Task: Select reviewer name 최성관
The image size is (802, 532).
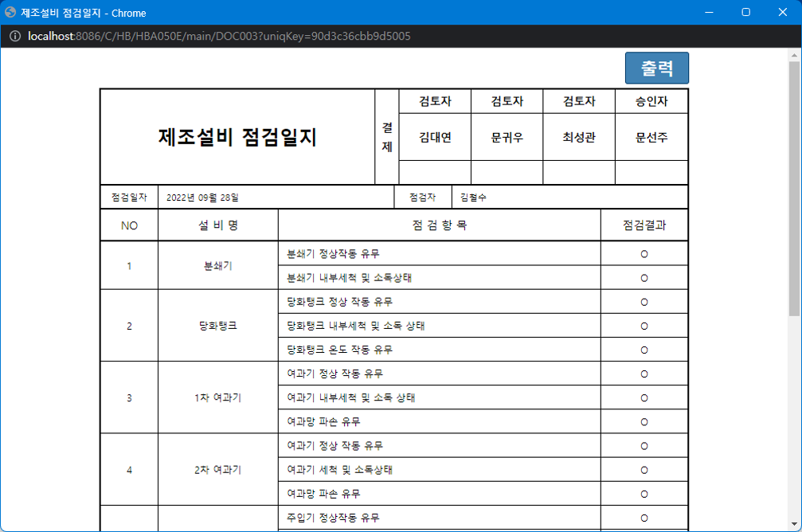Action: (x=579, y=138)
